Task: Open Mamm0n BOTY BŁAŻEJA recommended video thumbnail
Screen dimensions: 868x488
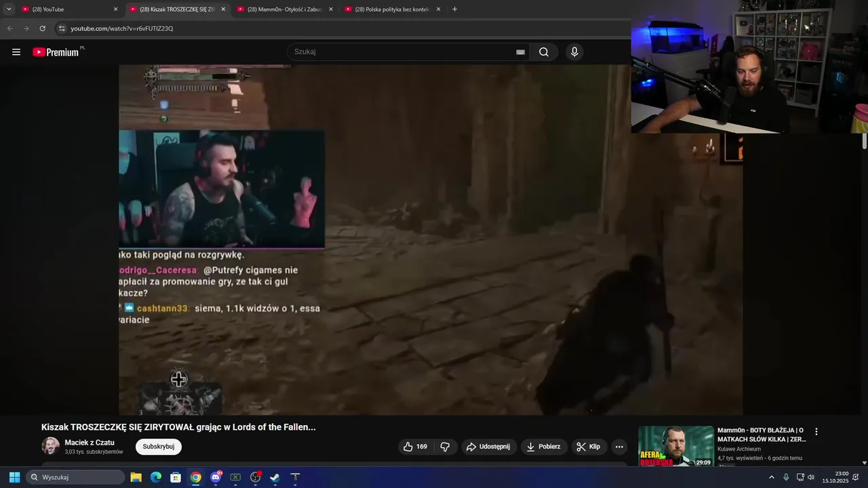Action: click(x=676, y=446)
